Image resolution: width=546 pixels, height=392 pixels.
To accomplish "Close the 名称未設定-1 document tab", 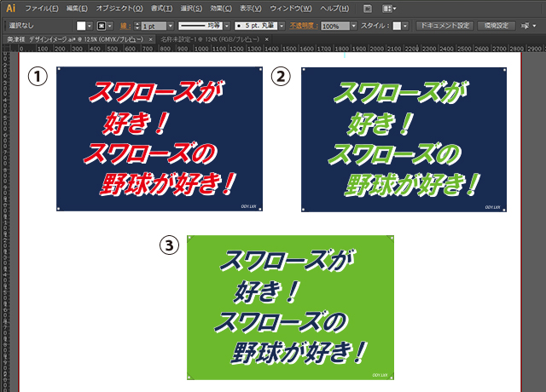I will pyautogui.click(x=267, y=39).
